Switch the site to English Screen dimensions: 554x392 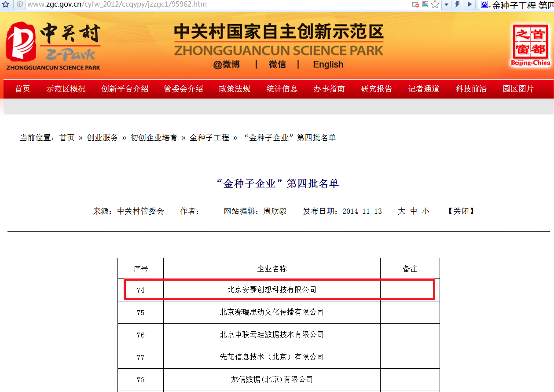click(x=328, y=65)
